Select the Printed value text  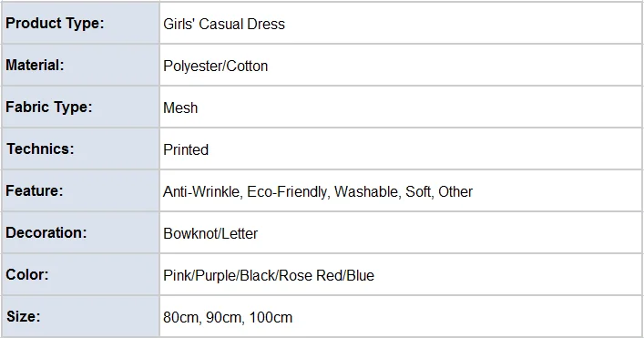pos(186,149)
